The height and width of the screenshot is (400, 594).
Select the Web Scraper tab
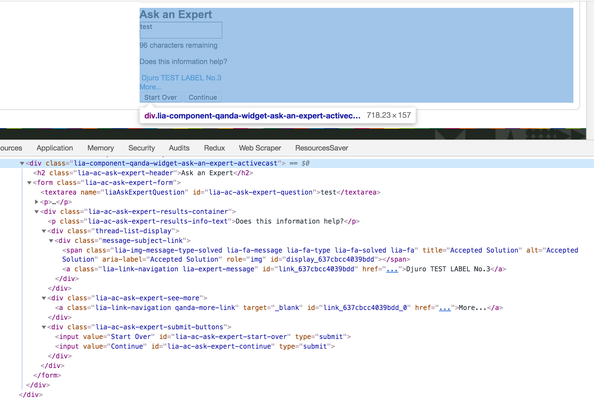(259, 148)
